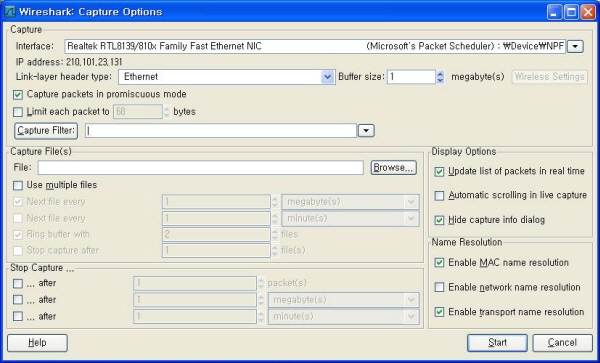
Task: Open the Interface dropdown list
Action: pyautogui.click(x=575, y=47)
